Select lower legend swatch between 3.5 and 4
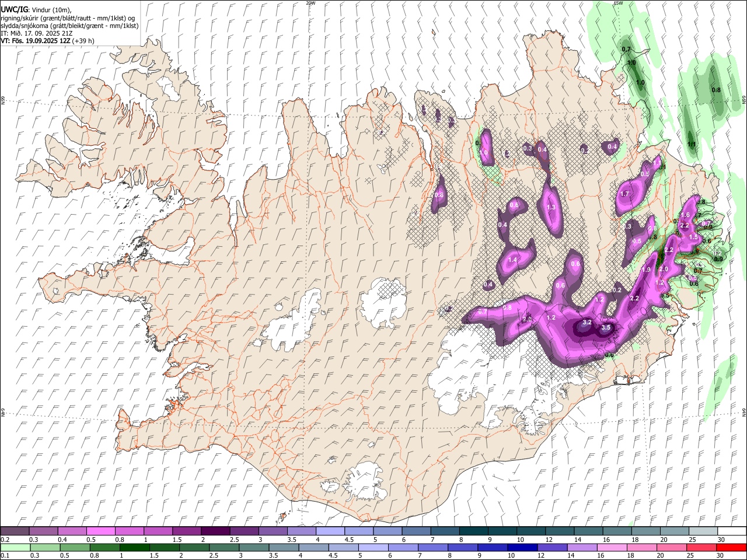 tap(284, 547)
